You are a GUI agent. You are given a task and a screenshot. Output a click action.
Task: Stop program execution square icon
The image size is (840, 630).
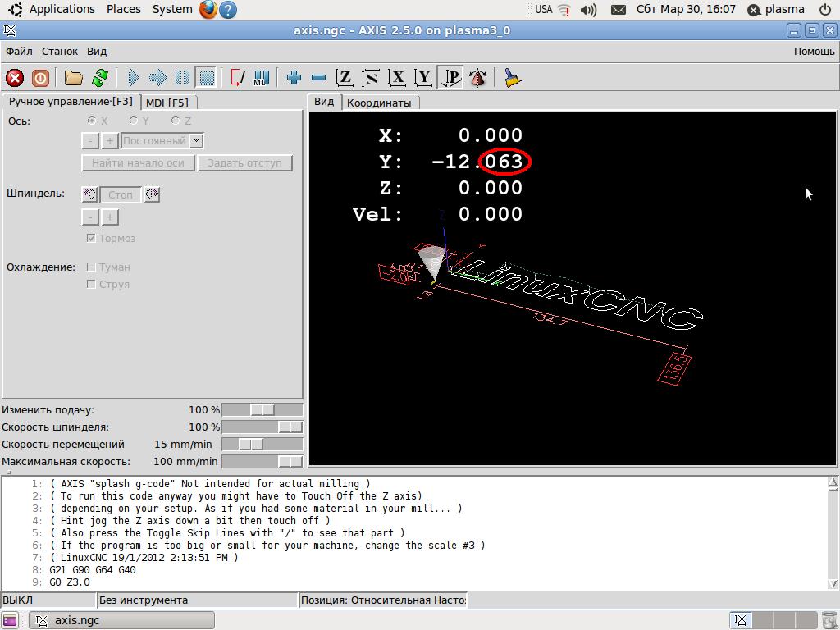[x=207, y=78]
